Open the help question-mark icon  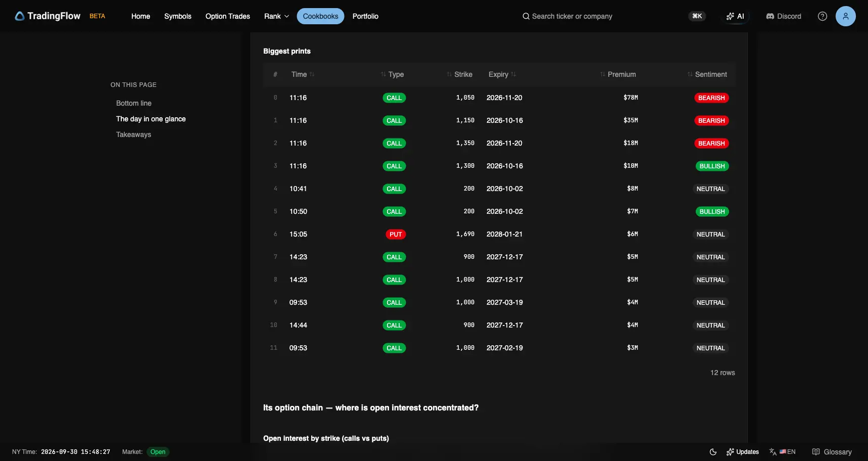pyautogui.click(x=823, y=16)
